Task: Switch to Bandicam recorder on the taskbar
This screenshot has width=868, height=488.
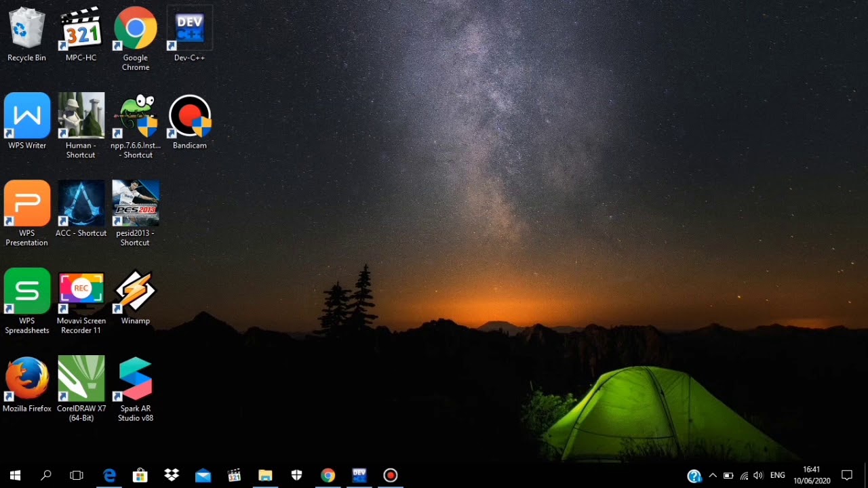Action: click(x=390, y=475)
